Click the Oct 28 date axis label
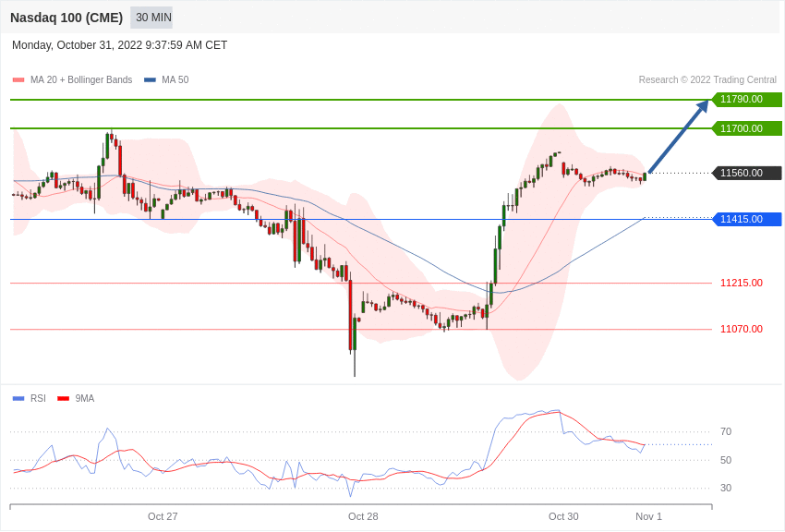 (x=363, y=516)
